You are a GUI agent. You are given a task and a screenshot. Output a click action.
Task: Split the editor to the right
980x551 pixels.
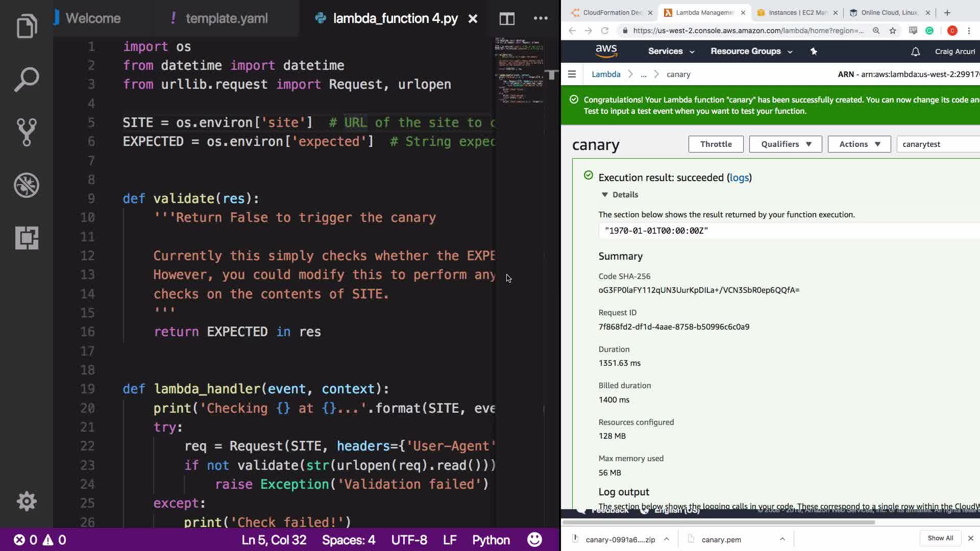[507, 19]
